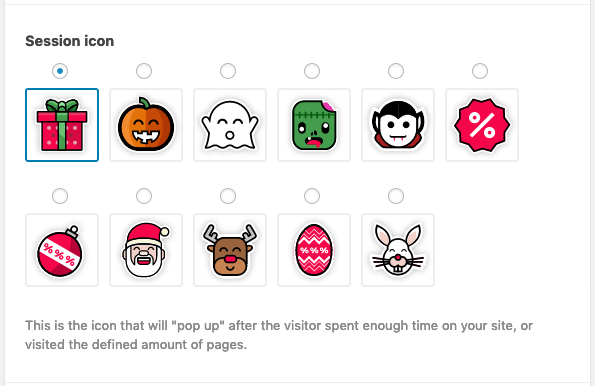
Task: Enable radio button above the pumpkin
Action: [144, 71]
